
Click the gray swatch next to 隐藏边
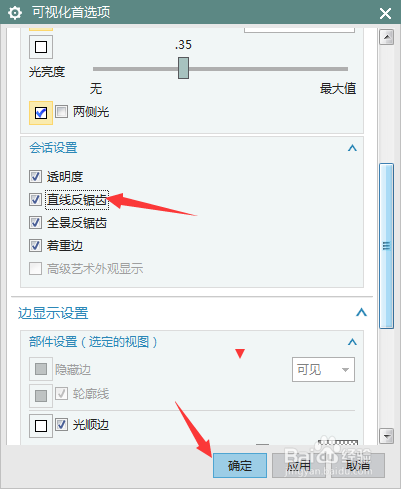(x=41, y=369)
